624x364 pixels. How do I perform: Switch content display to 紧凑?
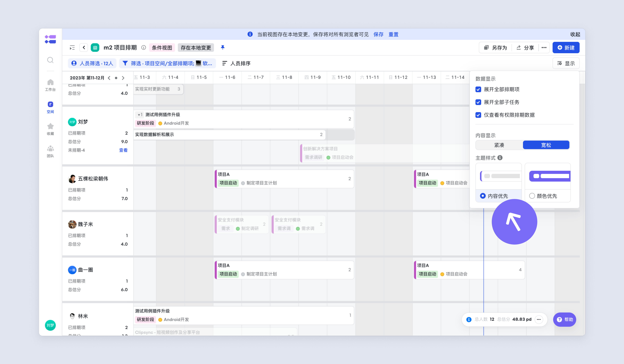(x=499, y=145)
